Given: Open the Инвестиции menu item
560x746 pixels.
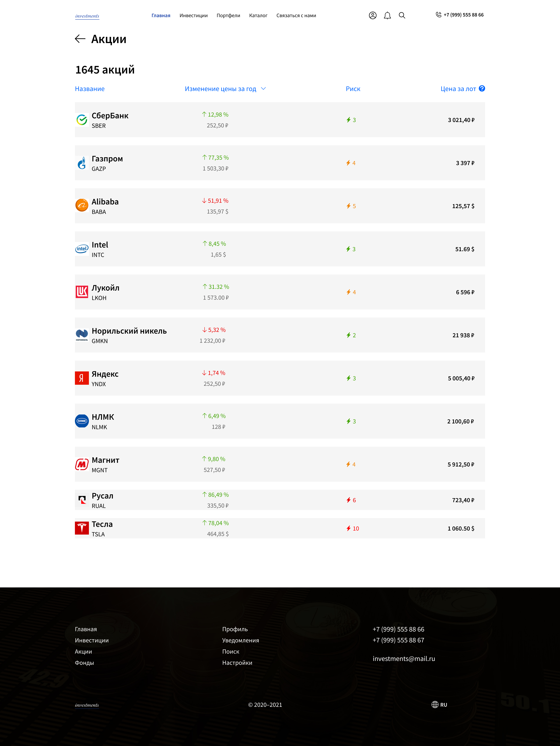Looking at the screenshot, I should 194,16.
